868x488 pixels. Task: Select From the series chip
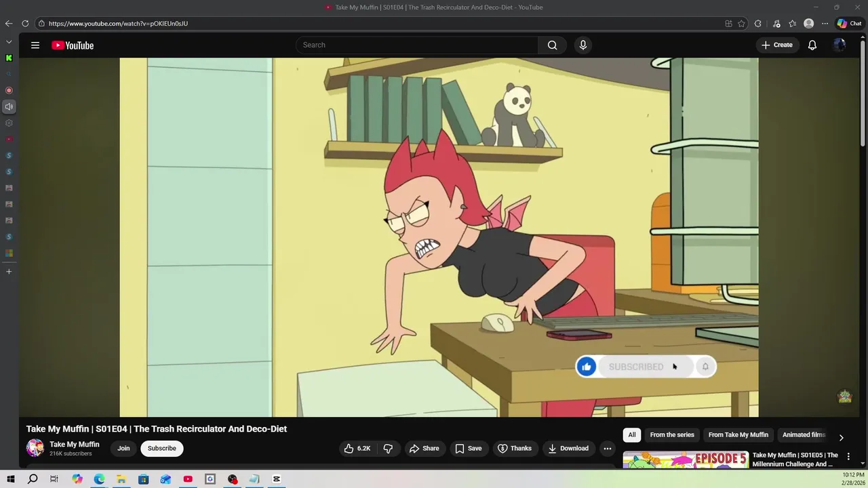coord(672,434)
